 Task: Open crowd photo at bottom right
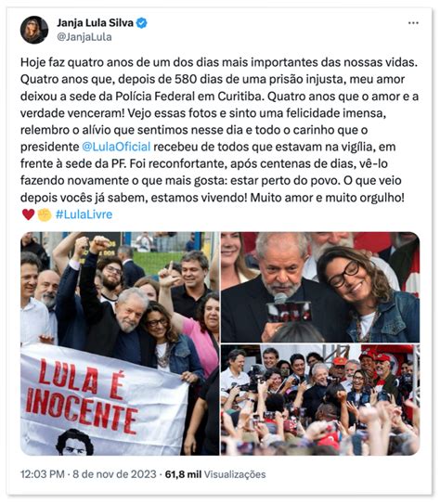pos(320,399)
